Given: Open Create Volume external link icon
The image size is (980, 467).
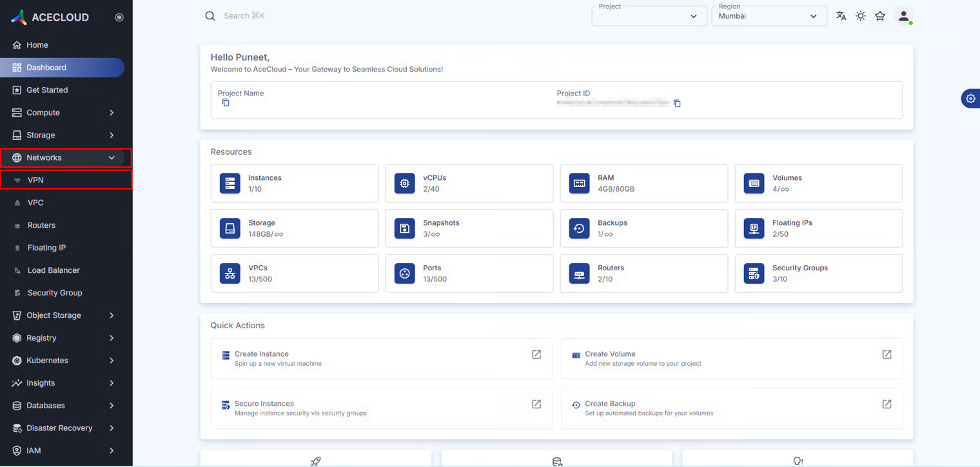Looking at the screenshot, I should 887,354.
